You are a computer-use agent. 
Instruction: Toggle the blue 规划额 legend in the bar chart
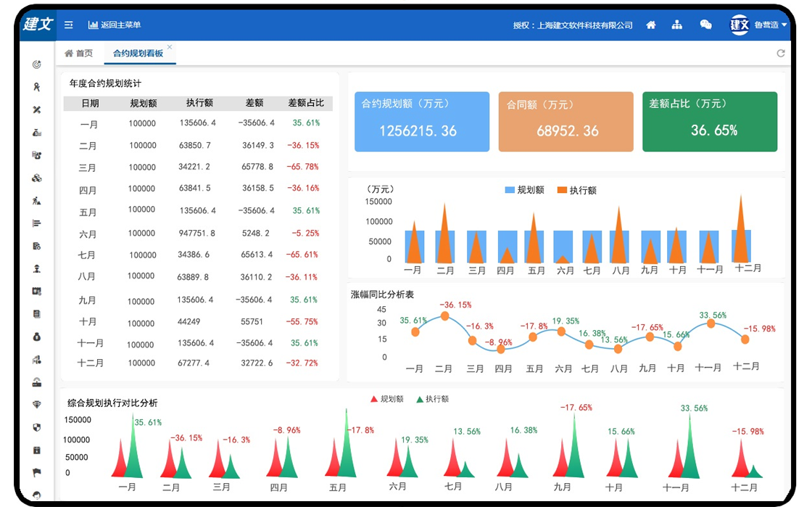pyautogui.click(x=524, y=190)
